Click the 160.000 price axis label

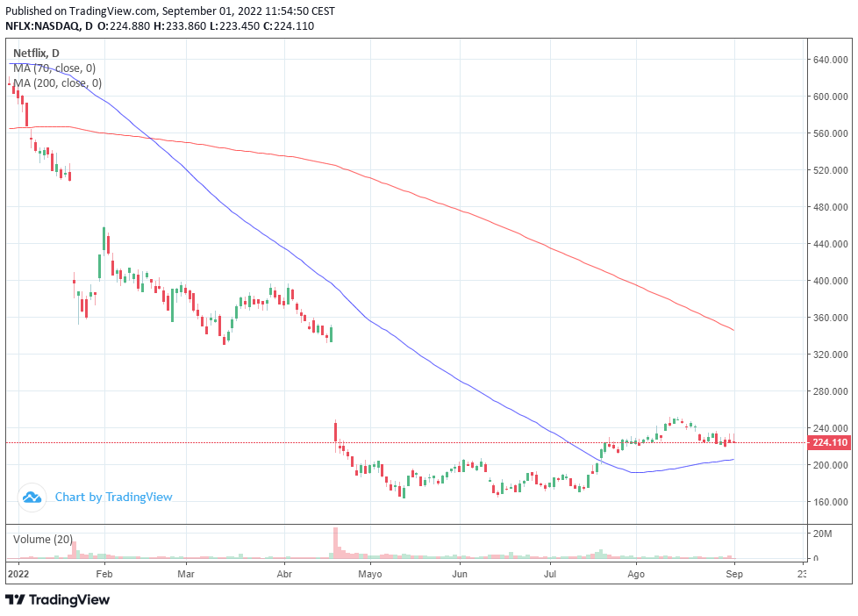coord(830,502)
